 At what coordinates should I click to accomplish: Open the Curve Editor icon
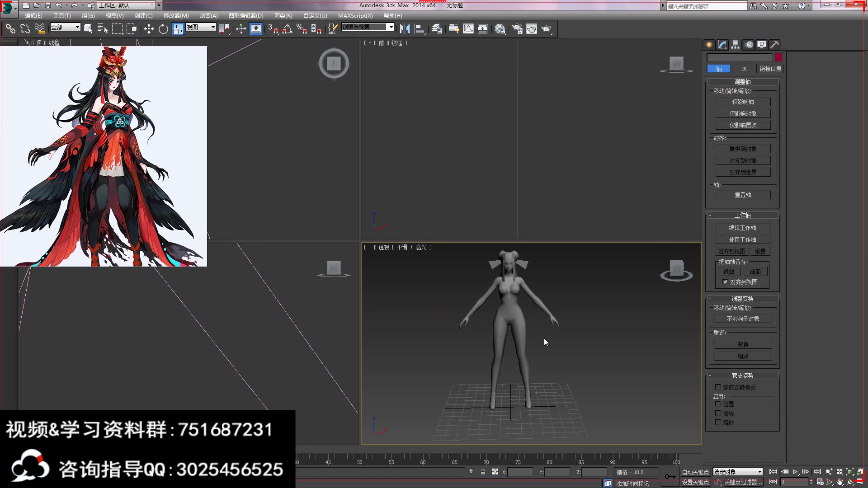468,29
